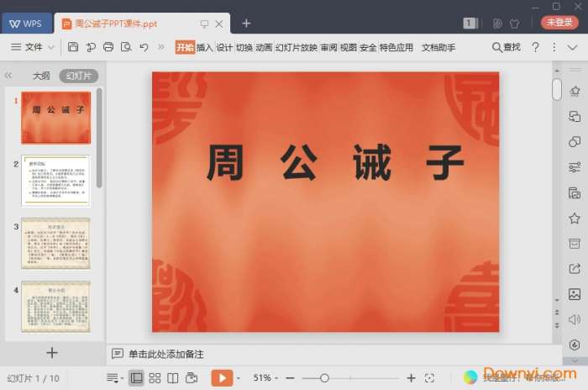
Task: Select slide 1 thumbnail
Action: click(56, 118)
